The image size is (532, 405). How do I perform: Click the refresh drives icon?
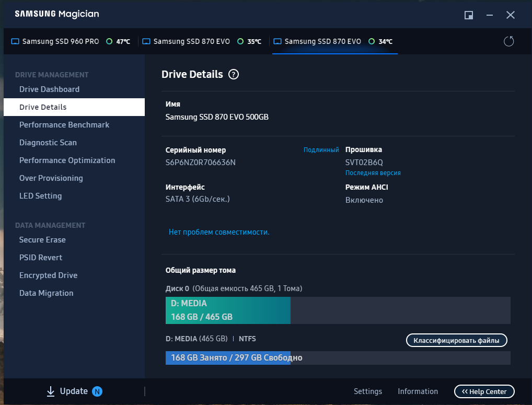tap(508, 41)
